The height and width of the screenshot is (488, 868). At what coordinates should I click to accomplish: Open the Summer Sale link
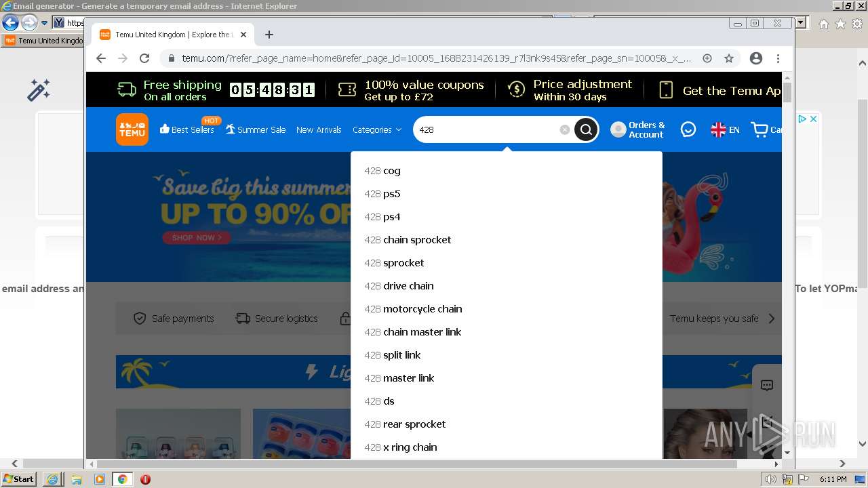pos(256,129)
